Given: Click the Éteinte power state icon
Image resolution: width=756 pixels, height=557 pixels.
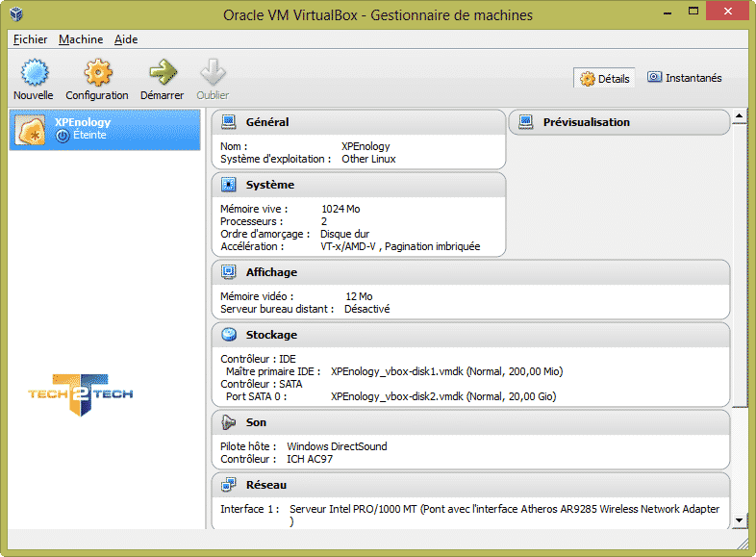Looking at the screenshot, I should (63, 136).
